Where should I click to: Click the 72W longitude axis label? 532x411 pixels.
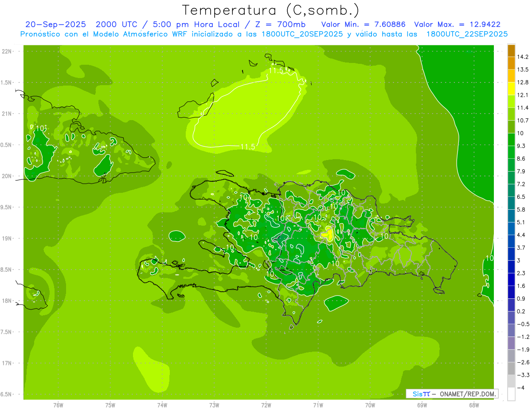point(266,405)
